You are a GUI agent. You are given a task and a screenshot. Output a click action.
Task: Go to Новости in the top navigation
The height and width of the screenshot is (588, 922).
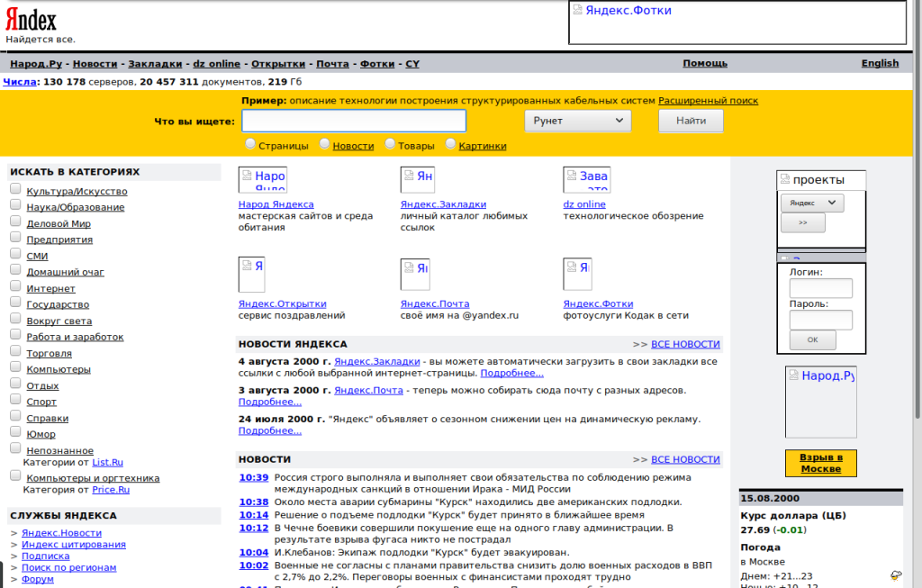[x=95, y=64]
